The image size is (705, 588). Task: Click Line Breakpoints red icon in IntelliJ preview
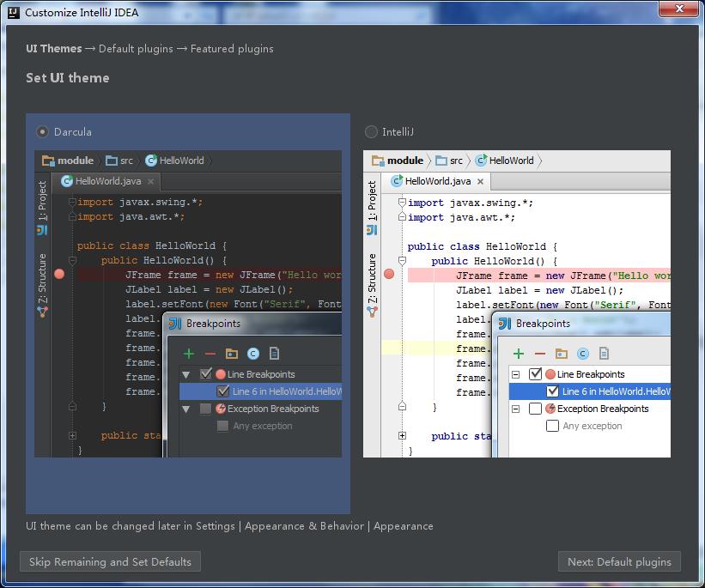(550, 374)
